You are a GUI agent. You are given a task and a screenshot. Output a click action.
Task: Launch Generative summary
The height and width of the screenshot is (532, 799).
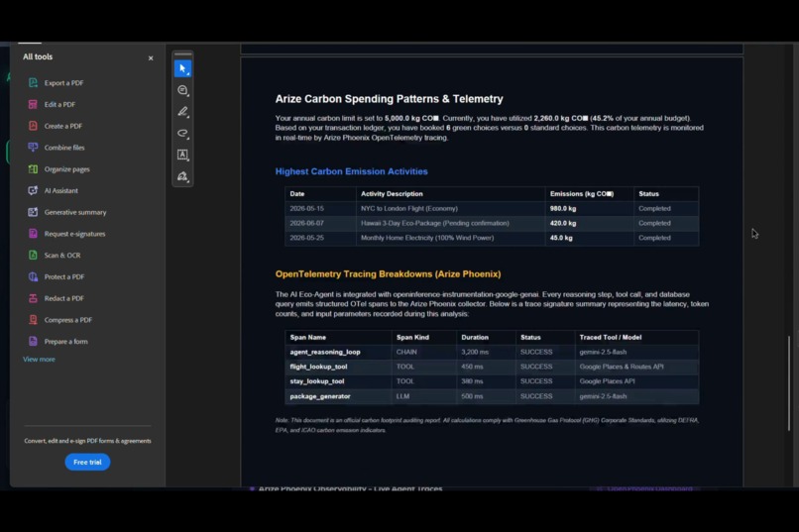point(75,212)
